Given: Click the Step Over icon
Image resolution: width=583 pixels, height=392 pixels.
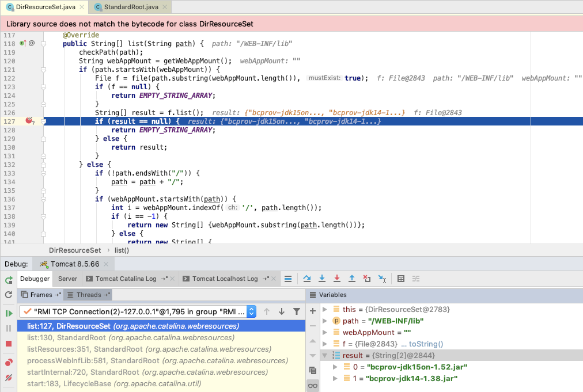Looking at the screenshot, I should point(306,279).
